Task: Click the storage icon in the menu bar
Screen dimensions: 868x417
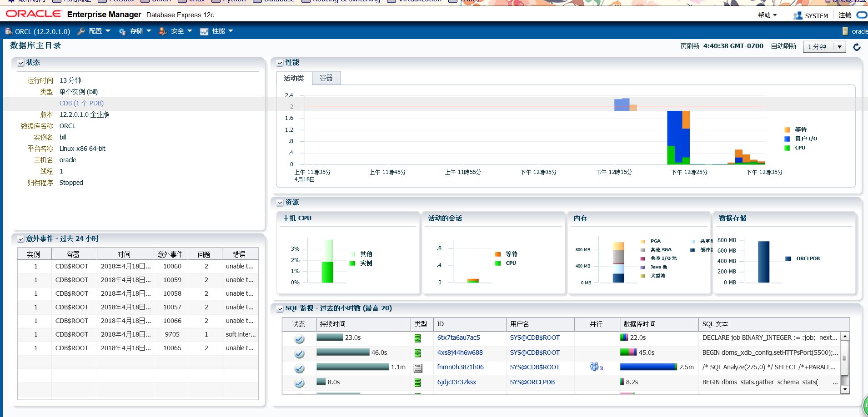Action: pos(122,31)
